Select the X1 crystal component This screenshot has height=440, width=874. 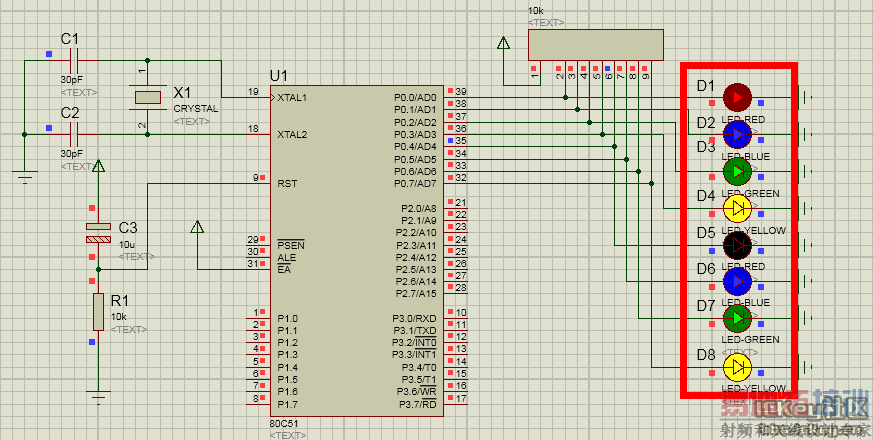click(x=148, y=97)
